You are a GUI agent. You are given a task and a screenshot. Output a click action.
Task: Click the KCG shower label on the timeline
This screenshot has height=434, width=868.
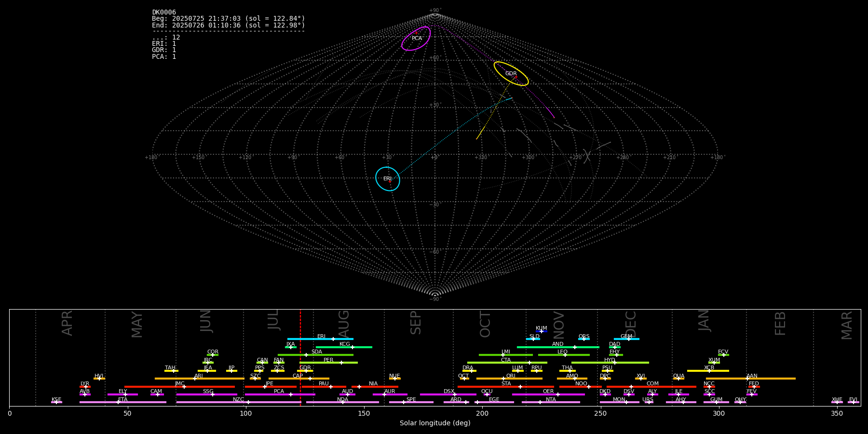[345, 344]
